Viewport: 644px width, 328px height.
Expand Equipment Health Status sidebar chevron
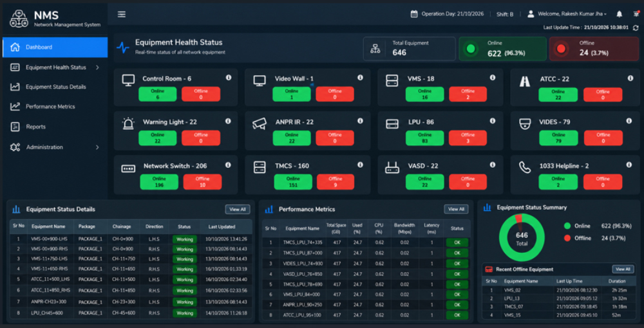[97, 68]
